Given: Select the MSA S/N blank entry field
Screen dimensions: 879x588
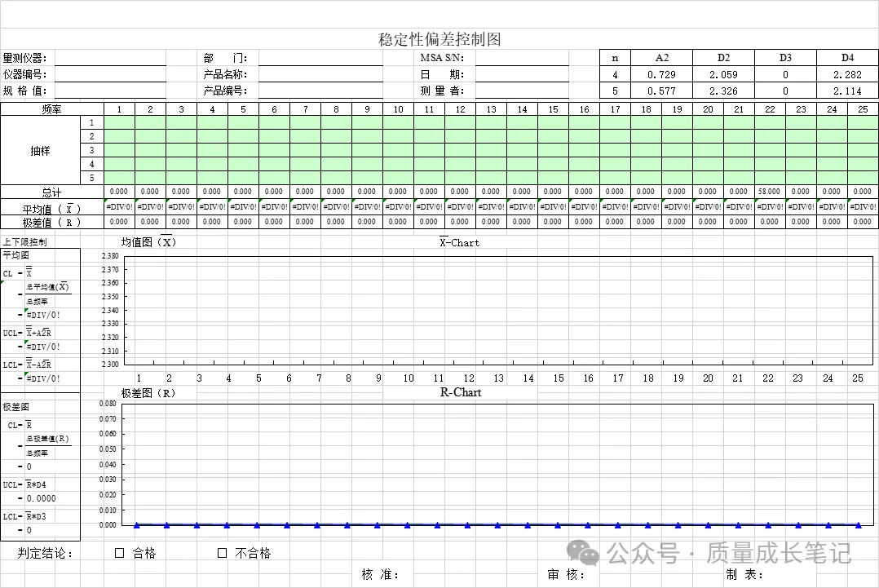Looking at the screenshot, I should [x=522, y=58].
